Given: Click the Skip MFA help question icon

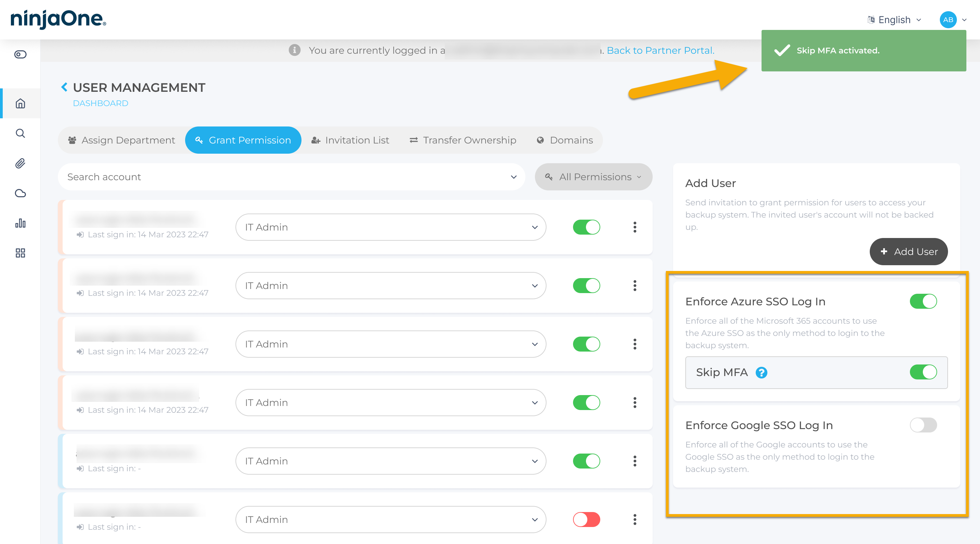Looking at the screenshot, I should tap(761, 373).
